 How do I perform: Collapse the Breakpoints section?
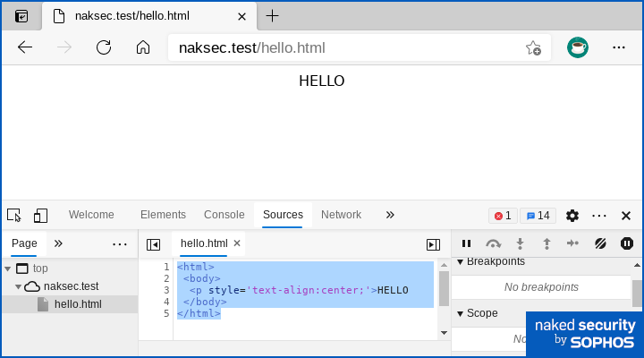tap(462, 262)
